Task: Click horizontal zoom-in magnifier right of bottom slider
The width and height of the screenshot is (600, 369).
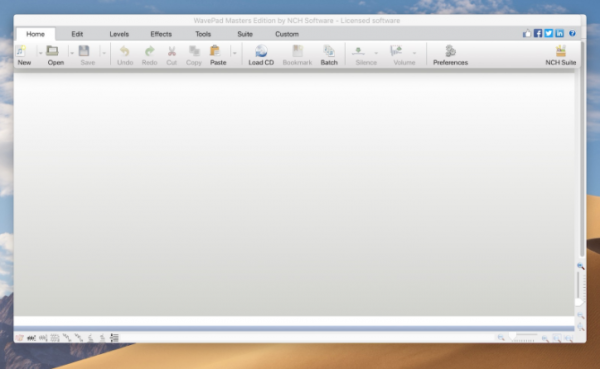Action: [545, 338]
